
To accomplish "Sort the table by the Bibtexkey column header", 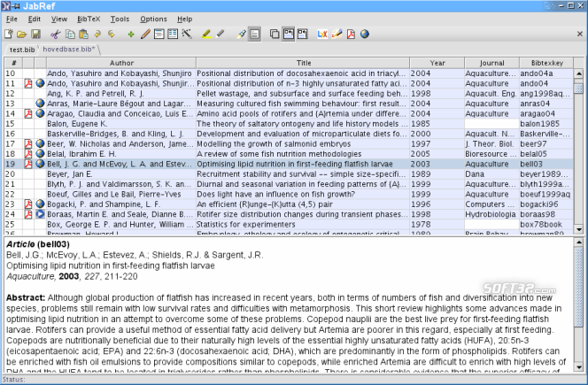I will coord(546,63).
